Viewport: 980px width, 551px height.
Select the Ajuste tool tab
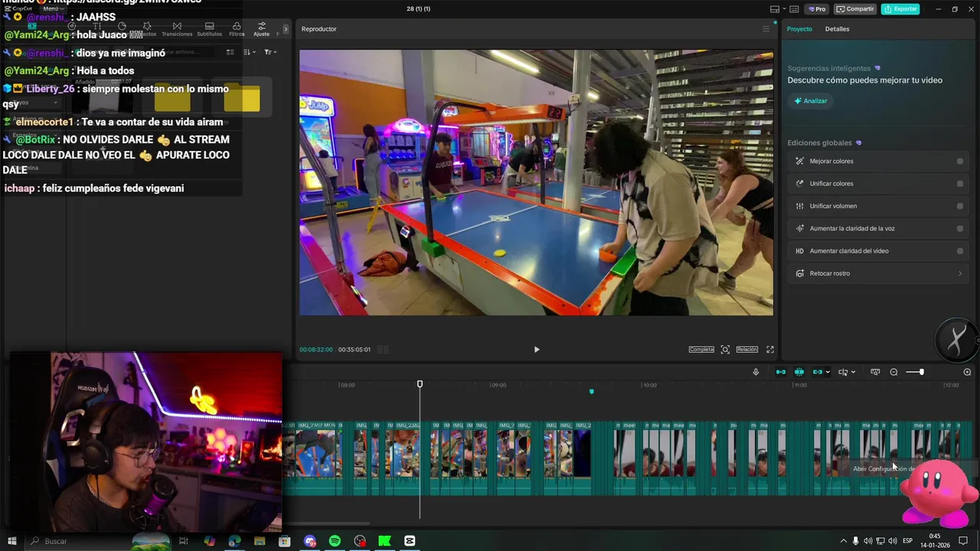(x=262, y=29)
